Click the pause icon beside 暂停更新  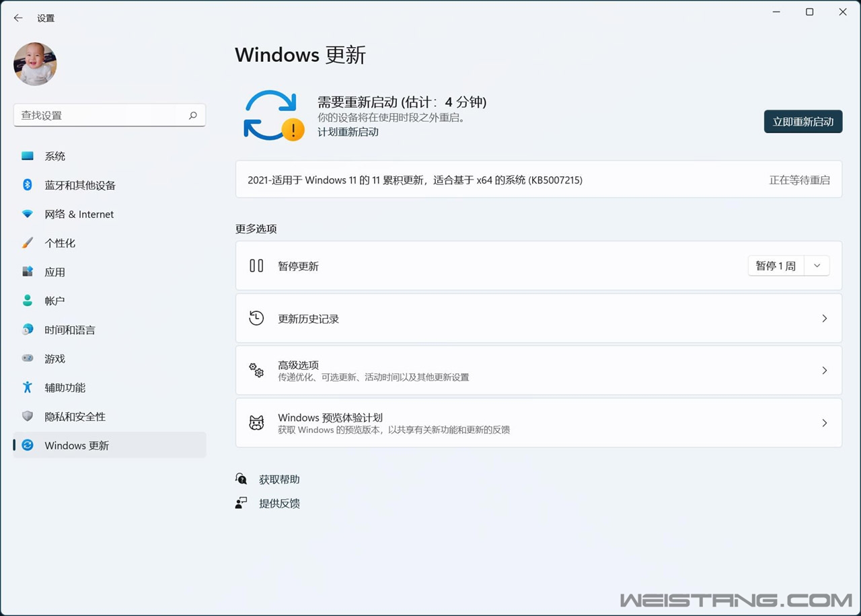click(x=256, y=266)
